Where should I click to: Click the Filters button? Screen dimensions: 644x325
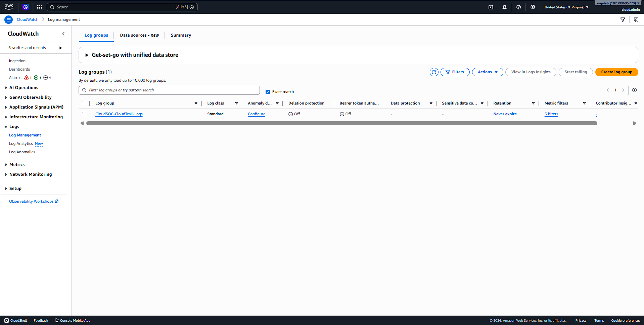(x=455, y=72)
